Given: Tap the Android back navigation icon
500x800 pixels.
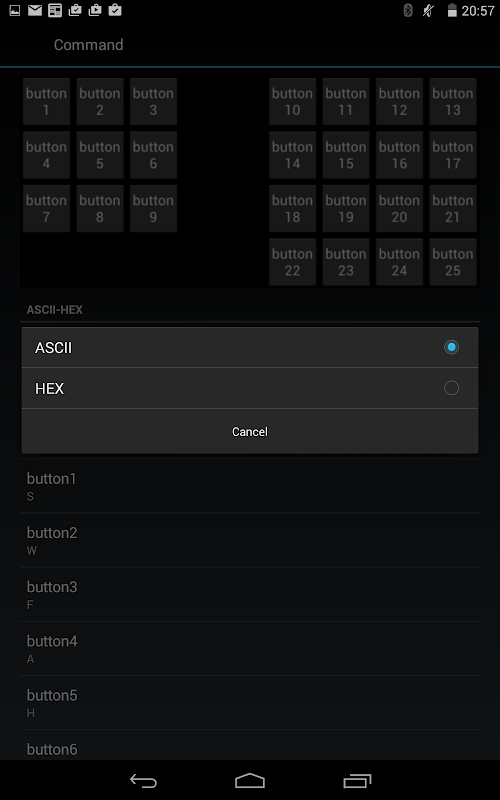Looking at the screenshot, I should [143, 781].
